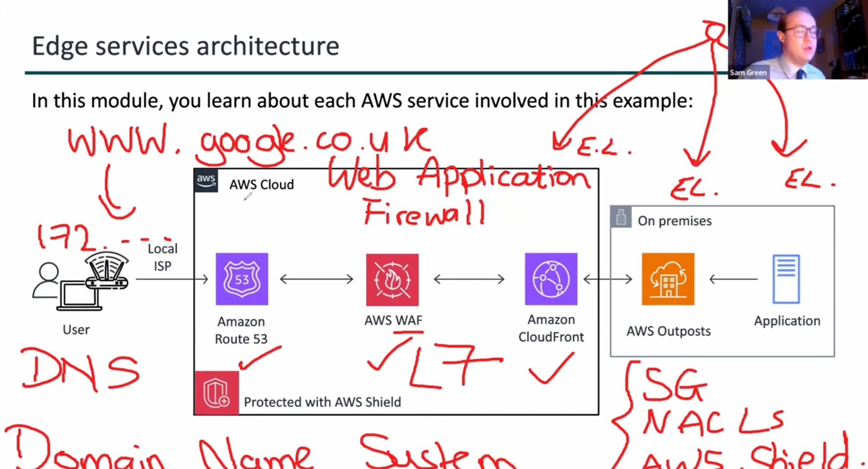Click the 'User' caption text
This screenshot has height=469, width=868.
[76, 329]
